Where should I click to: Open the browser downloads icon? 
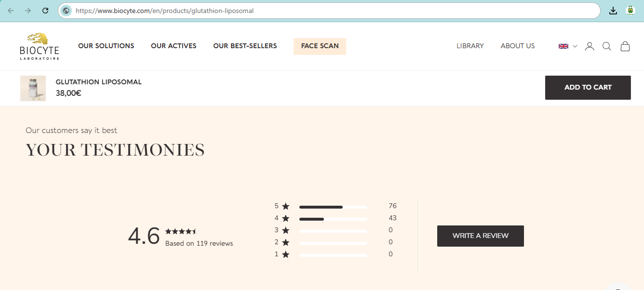(x=613, y=11)
